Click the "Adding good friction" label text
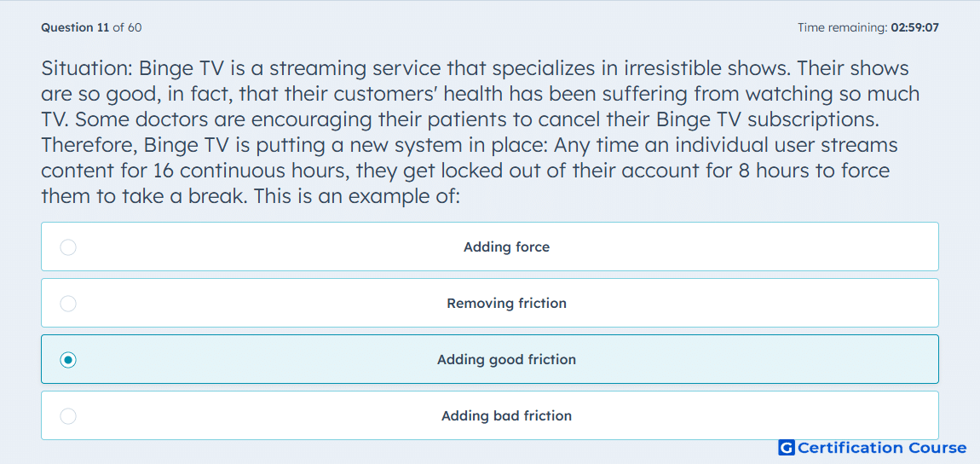 point(506,360)
